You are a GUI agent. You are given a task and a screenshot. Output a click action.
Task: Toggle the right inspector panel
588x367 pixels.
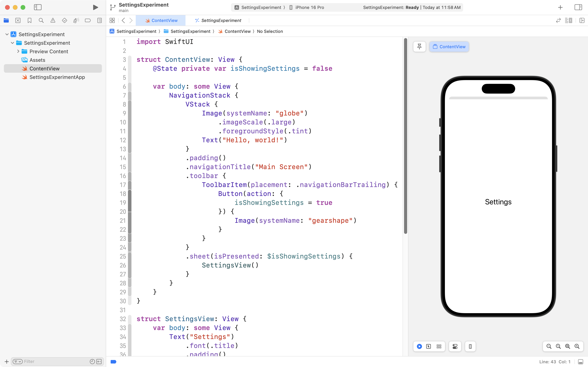[x=578, y=7]
